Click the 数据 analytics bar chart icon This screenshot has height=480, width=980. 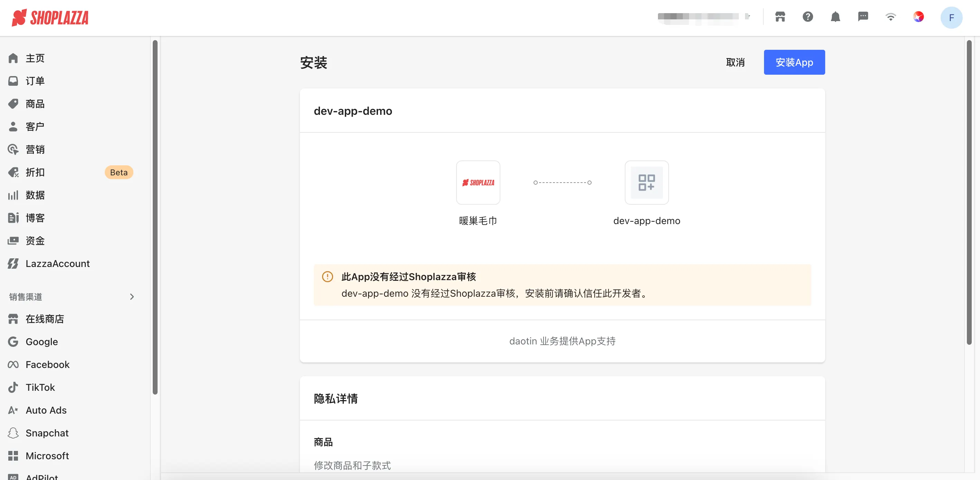point(13,195)
